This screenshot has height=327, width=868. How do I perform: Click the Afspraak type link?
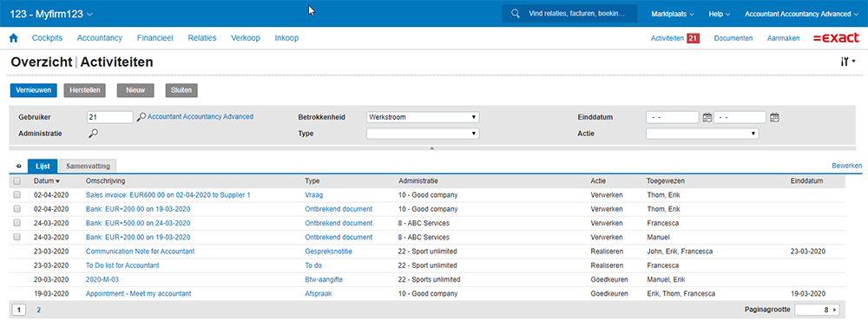319,294
